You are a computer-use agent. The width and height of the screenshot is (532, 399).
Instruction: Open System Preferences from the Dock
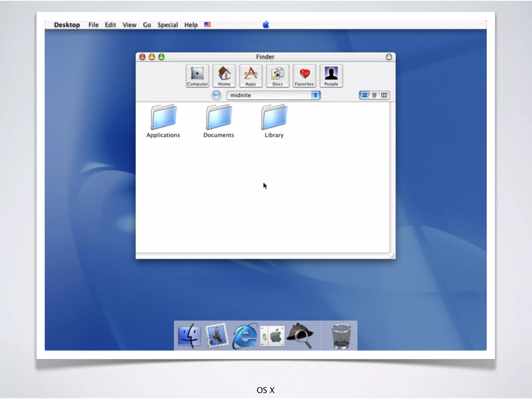tap(272, 336)
